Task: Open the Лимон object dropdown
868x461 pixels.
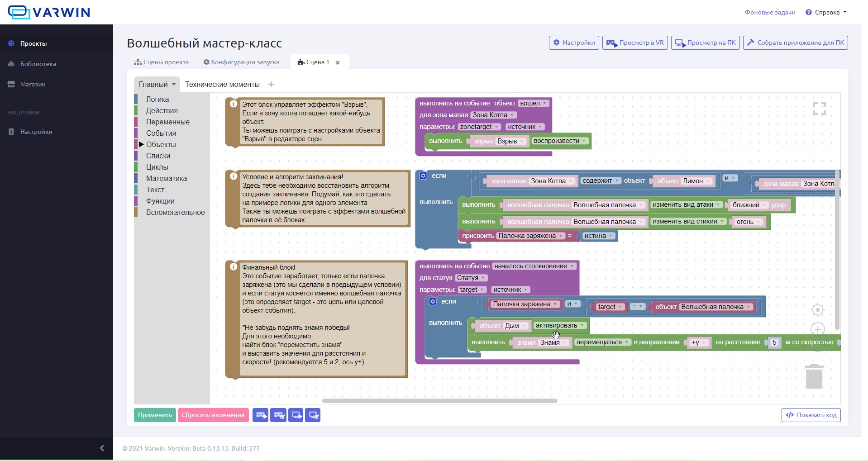Action: click(697, 181)
